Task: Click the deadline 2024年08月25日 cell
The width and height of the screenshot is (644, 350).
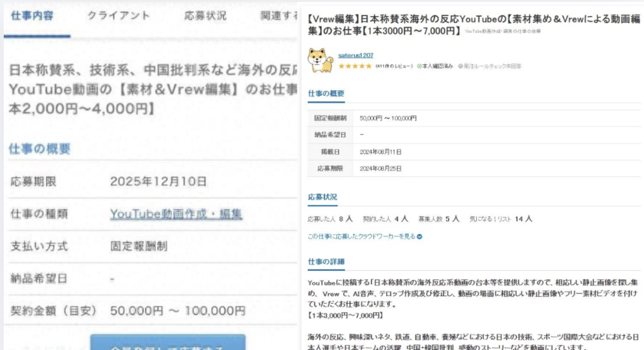Action: 381,169
